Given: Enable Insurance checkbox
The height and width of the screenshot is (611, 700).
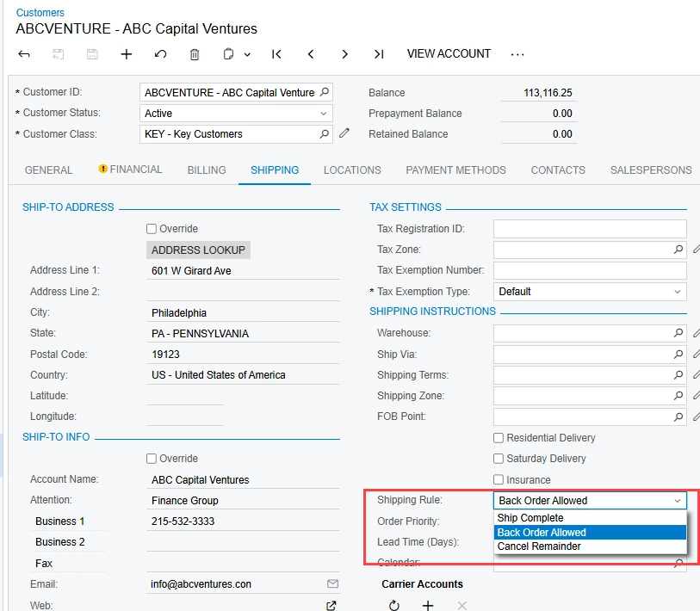Looking at the screenshot, I should [499, 480].
